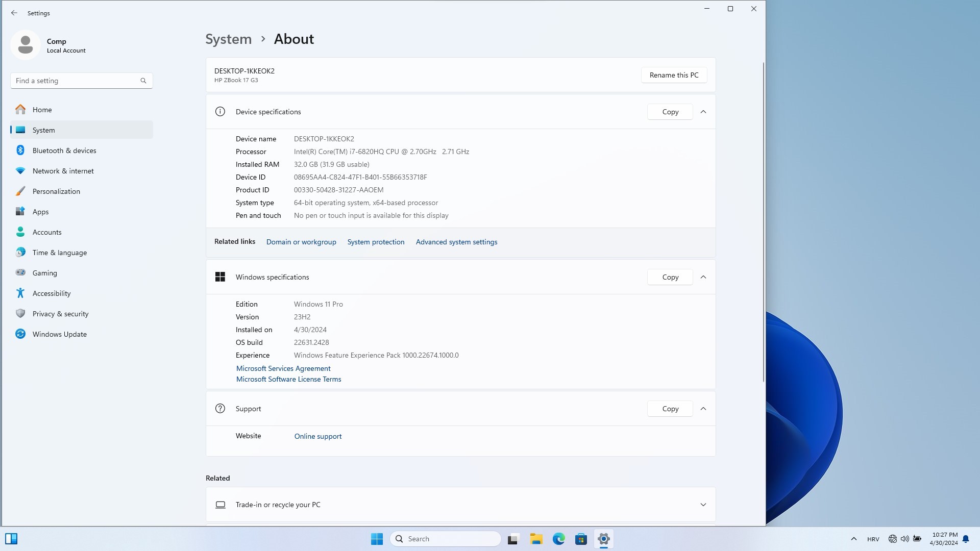980x551 pixels.
Task: Select System in the sidebar
Action: (82, 130)
